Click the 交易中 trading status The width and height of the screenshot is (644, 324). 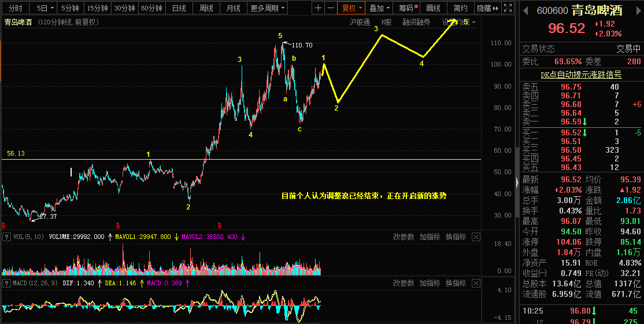pos(628,49)
